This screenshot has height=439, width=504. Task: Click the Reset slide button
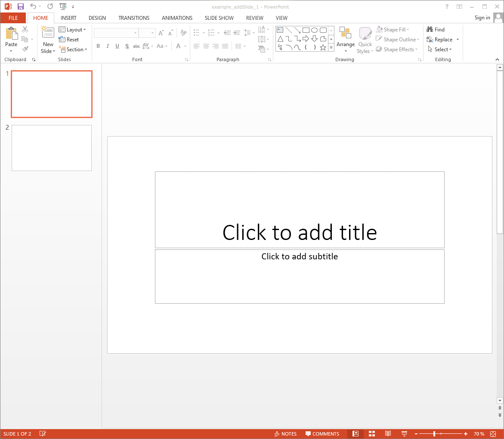[x=69, y=40]
